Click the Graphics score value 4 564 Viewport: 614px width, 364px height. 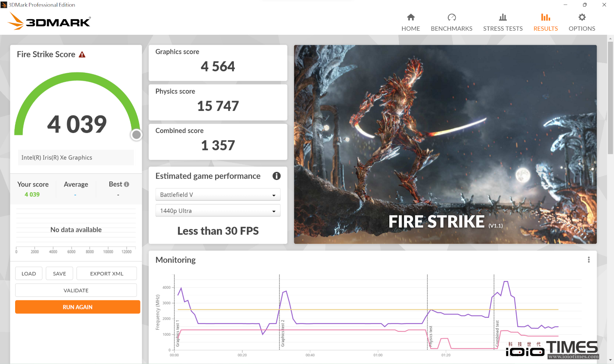[x=218, y=66]
